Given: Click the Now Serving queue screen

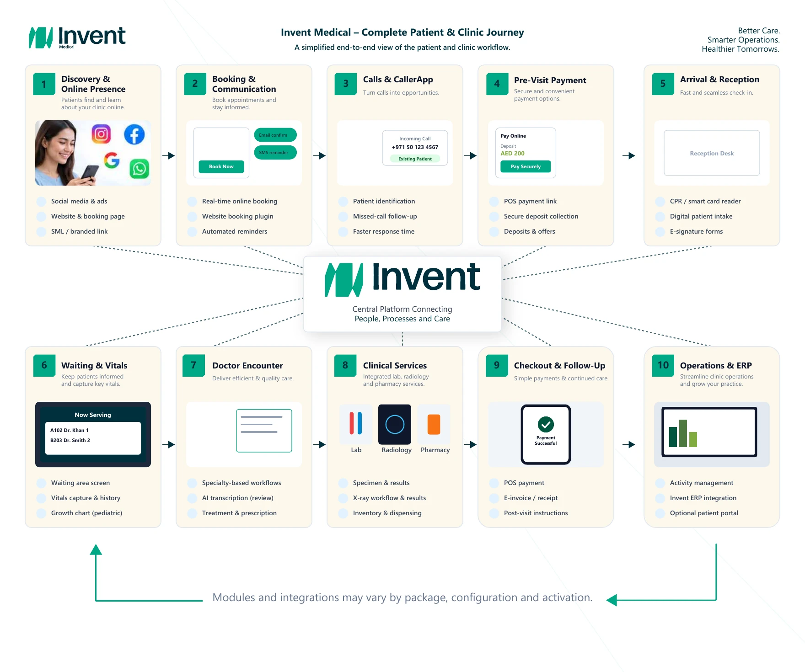Looking at the screenshot, I should [x=93, y=434].
